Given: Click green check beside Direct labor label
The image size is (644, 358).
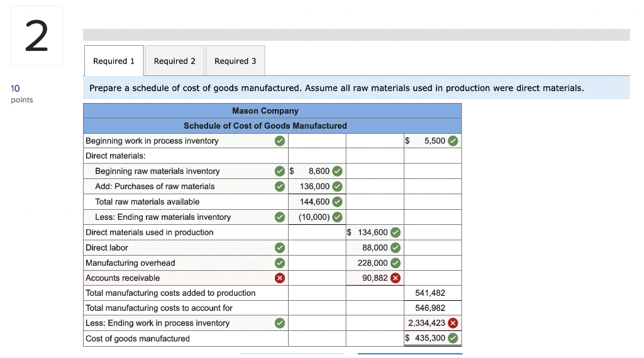Looking at the screenshot, I should coord(280,247).
